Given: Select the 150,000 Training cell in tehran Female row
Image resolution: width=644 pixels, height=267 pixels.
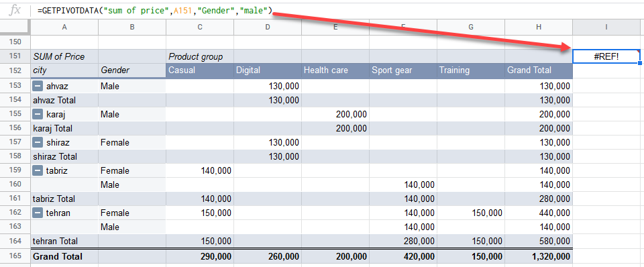Looking at the screenshot, I should coord(471,213).
